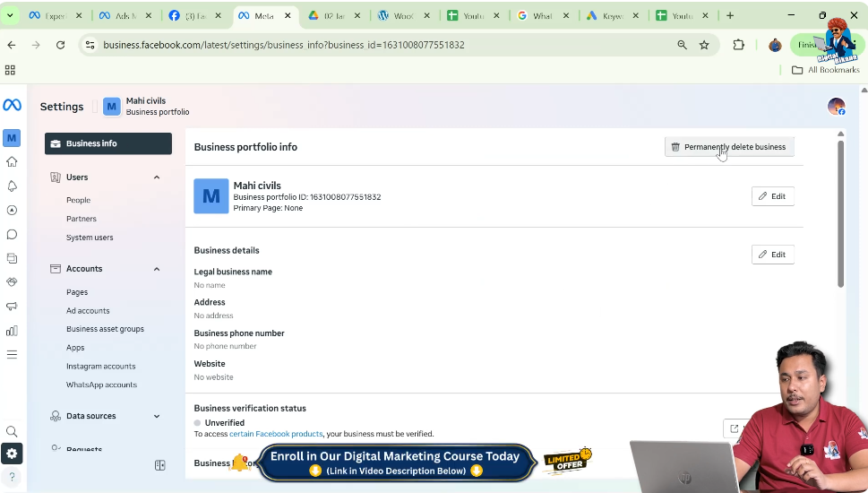Click the profile avatar at top right

pyautogui.click(x=836, y=107)
